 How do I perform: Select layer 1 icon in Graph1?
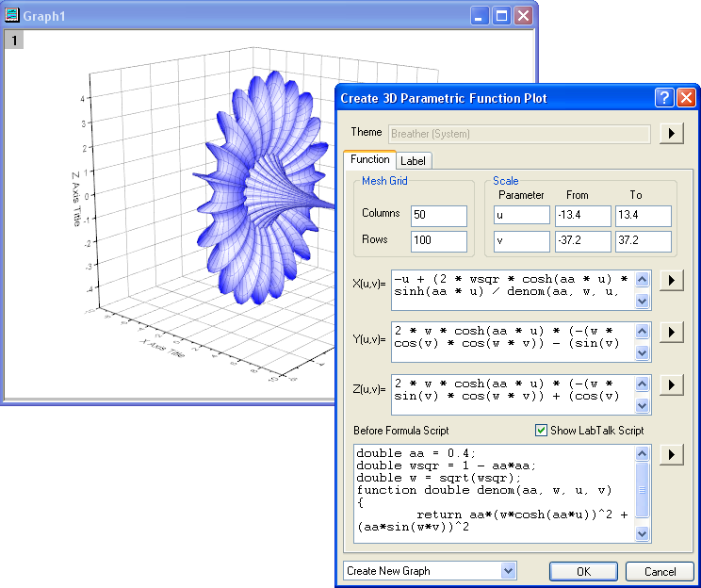pos(14,40)
